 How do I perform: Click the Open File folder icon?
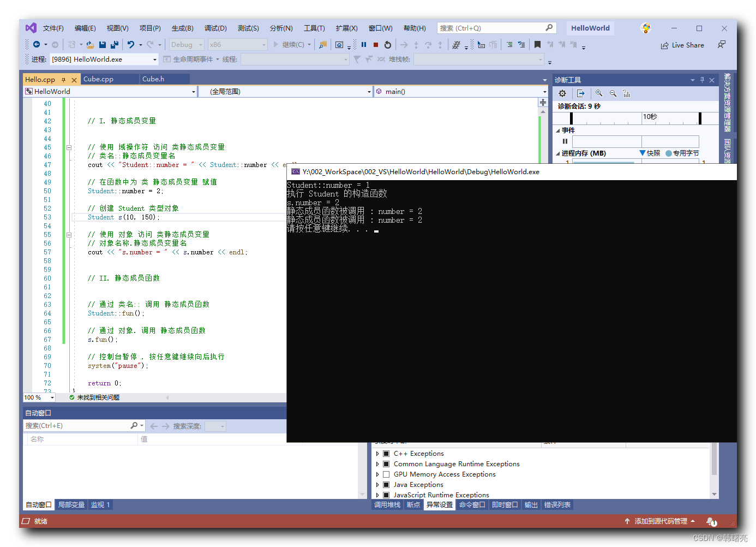click(x=90, y=45)
